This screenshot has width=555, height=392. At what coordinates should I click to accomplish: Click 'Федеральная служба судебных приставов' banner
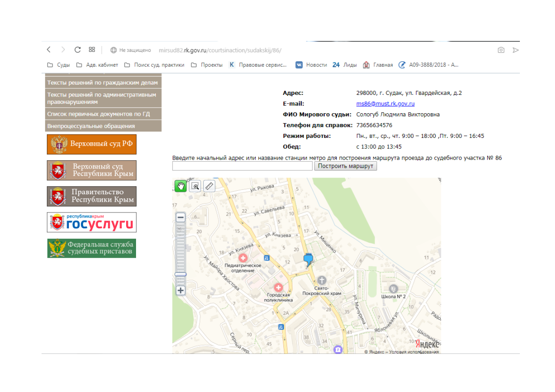coord(92,248)
